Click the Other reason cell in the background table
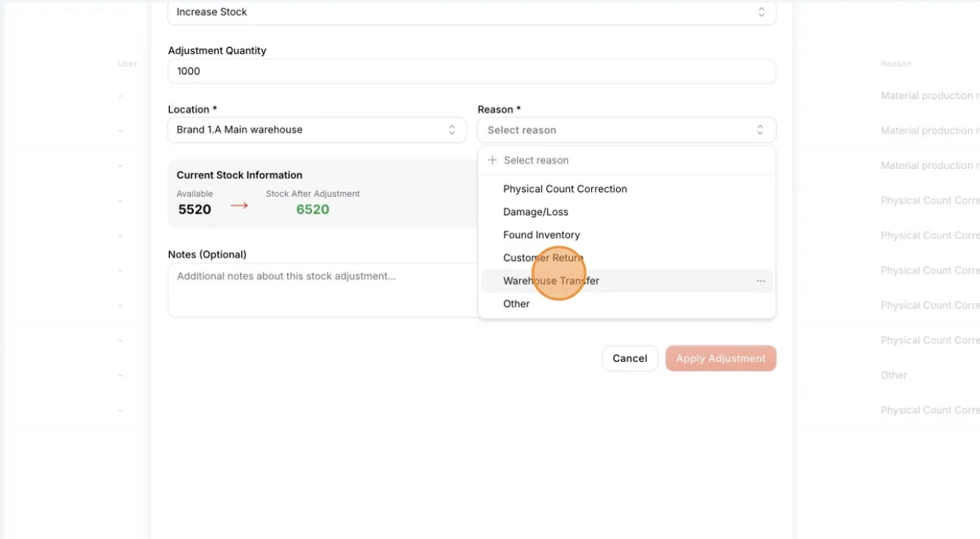980x539 pixels. (894, 376)
